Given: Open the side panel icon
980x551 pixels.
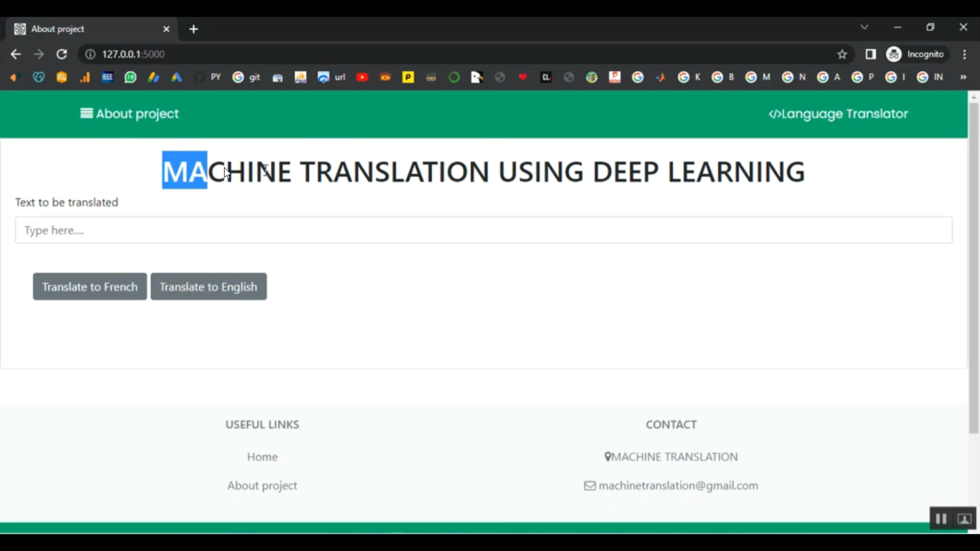Looking at the screenshot, I should 870,54.
